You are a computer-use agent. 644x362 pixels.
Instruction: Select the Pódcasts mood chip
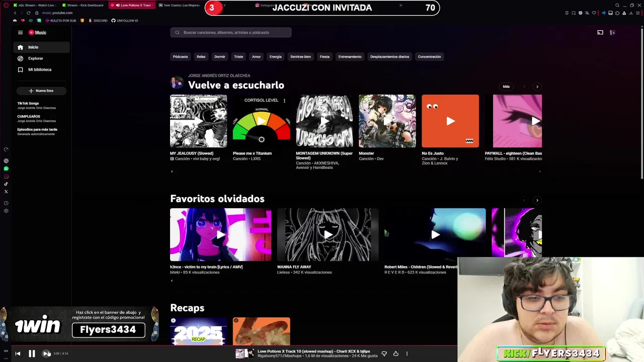click(180, 57)
